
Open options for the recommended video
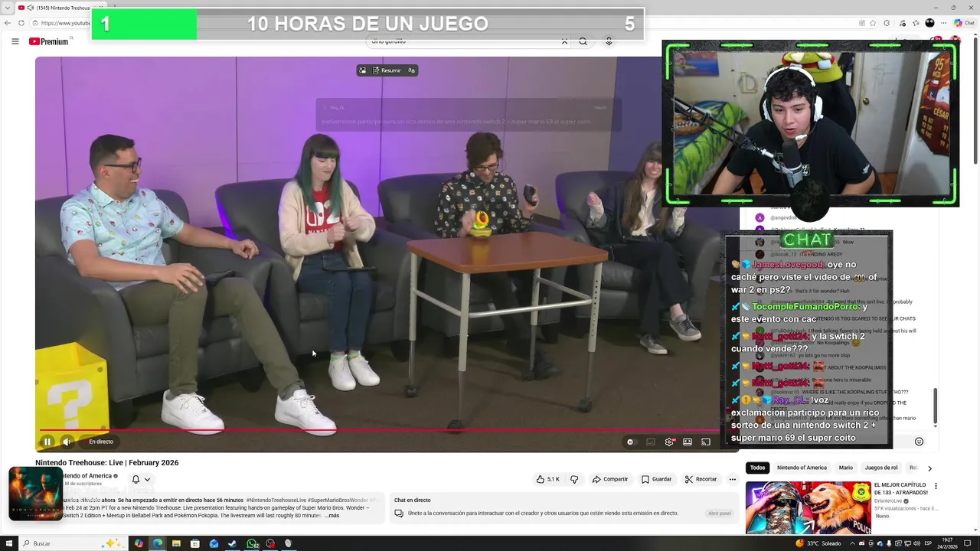[936, 486]
